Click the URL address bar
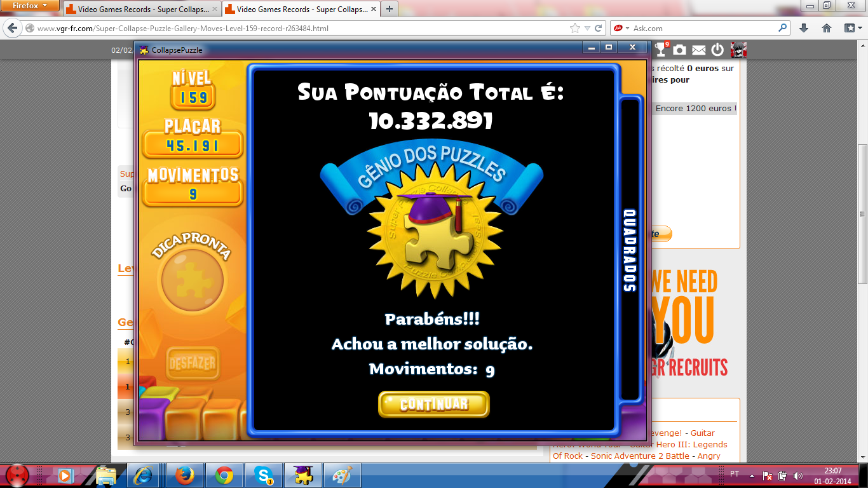The image size is (868, 488). [299, 28]
